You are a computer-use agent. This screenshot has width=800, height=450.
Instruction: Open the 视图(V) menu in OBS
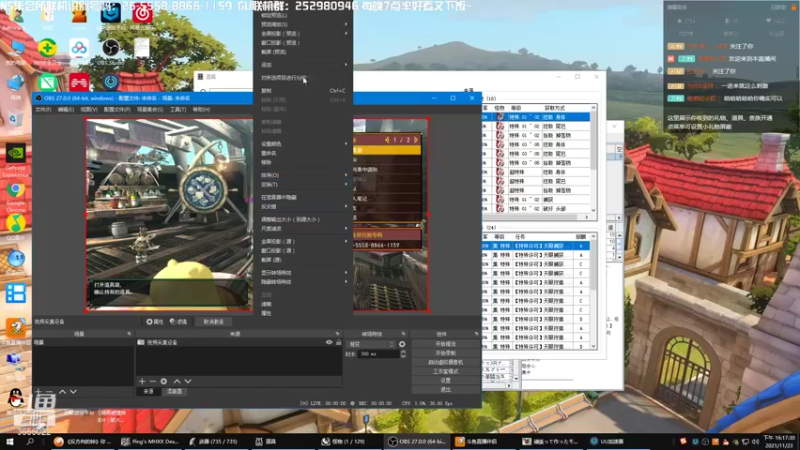pyautogui.click(x=88, y=109)
